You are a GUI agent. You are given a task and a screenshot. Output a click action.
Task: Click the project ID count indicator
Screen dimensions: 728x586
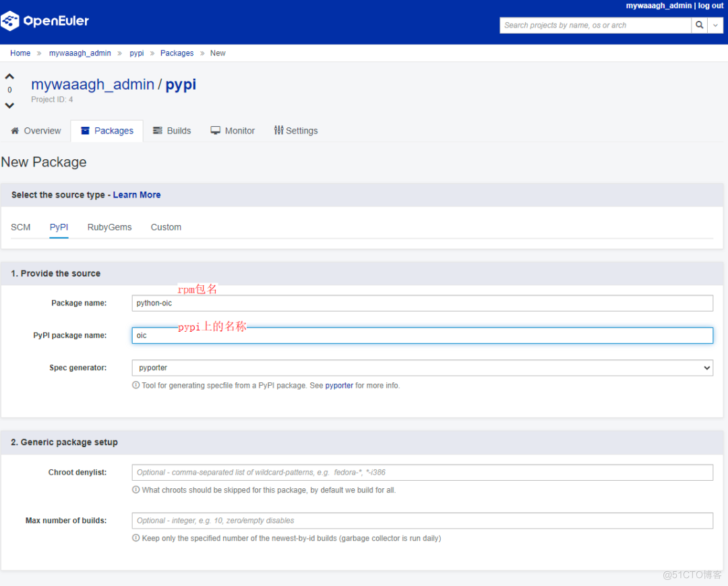coord(9,90)
